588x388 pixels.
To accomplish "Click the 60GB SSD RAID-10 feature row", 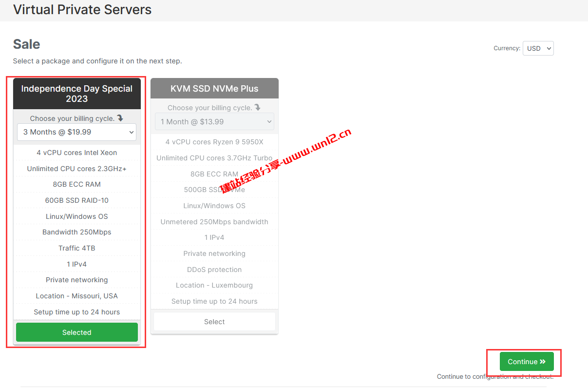I will tap(76, 200).
